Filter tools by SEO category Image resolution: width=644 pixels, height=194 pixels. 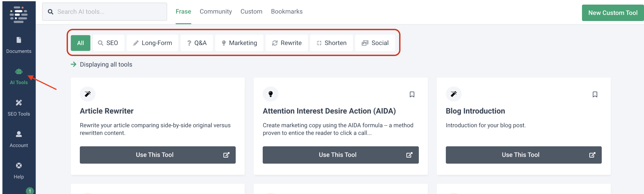point(108,43)
